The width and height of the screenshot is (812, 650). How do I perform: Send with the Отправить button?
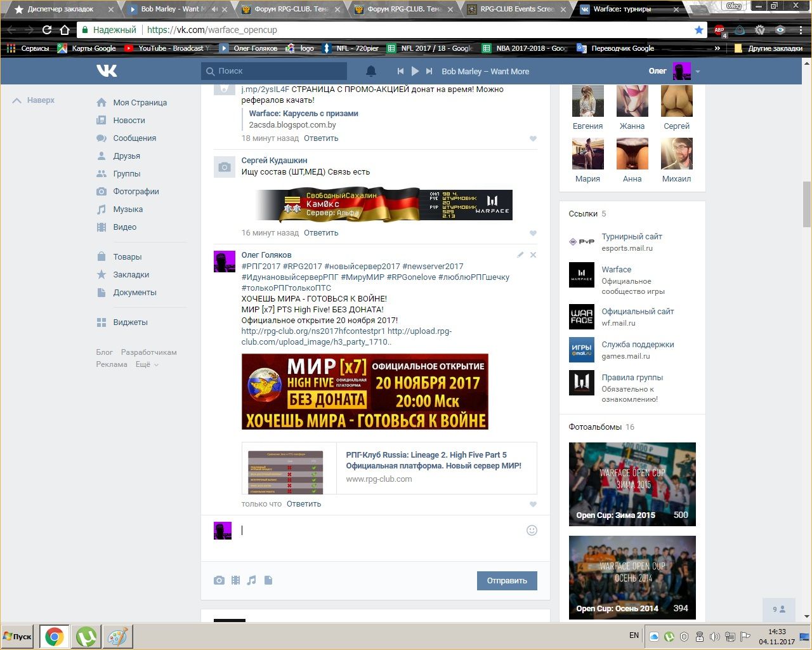tap(507, 580)
